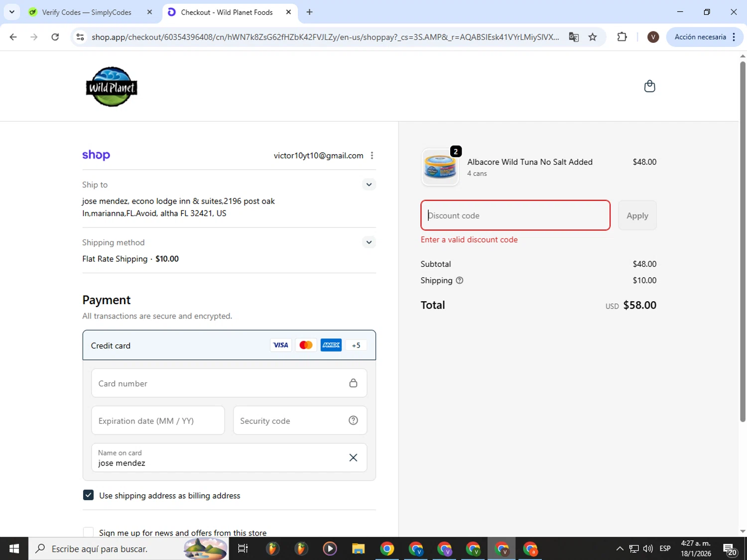Focus the Card number field

click(229, 383)
